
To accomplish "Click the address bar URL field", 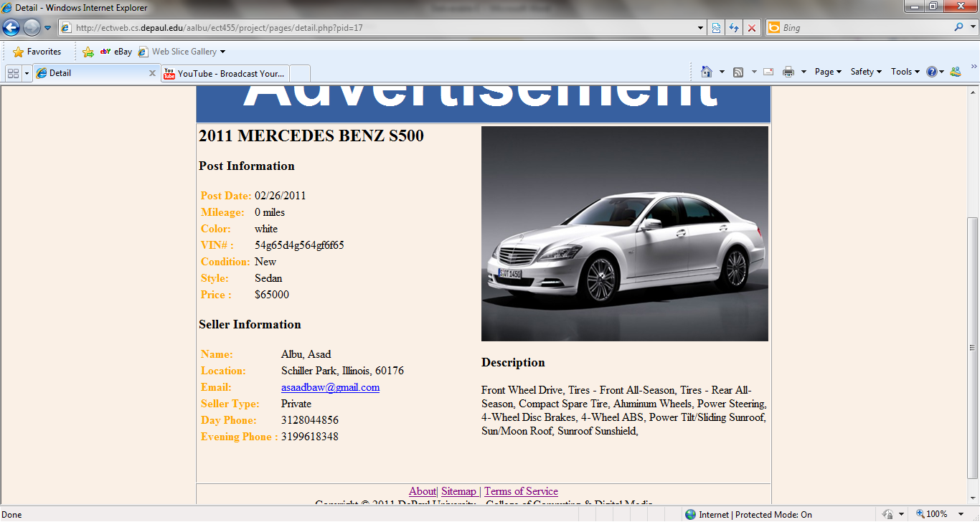I will coord(378,28).
